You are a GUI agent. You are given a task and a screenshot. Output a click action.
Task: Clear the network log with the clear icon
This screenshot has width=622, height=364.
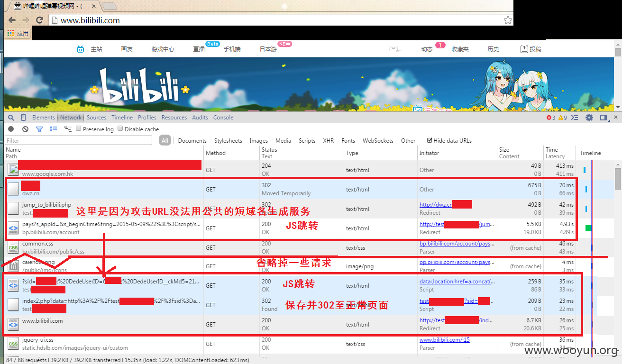tap(25, 129)
